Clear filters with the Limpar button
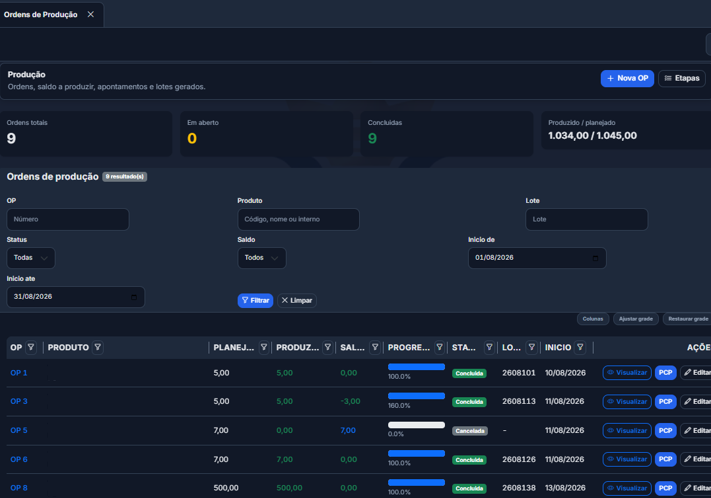Image resolution: width=711 pixels, height=498 pixels. point(297,301)
